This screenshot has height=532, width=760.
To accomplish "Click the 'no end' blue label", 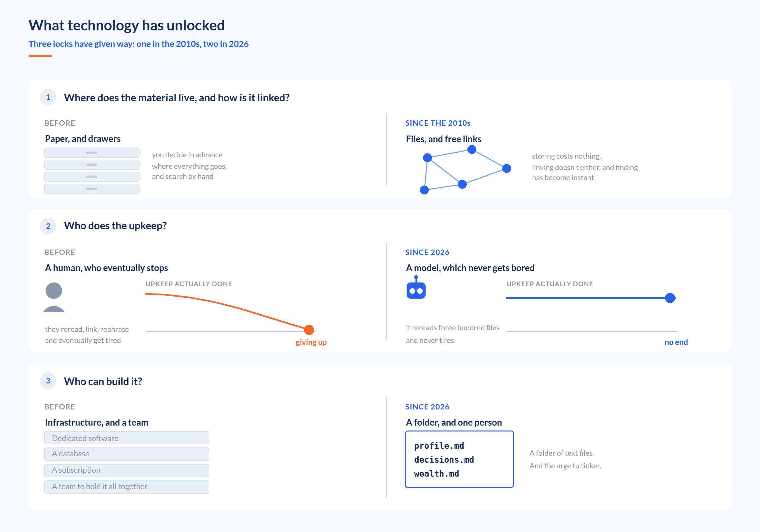I will pos(676,342).
